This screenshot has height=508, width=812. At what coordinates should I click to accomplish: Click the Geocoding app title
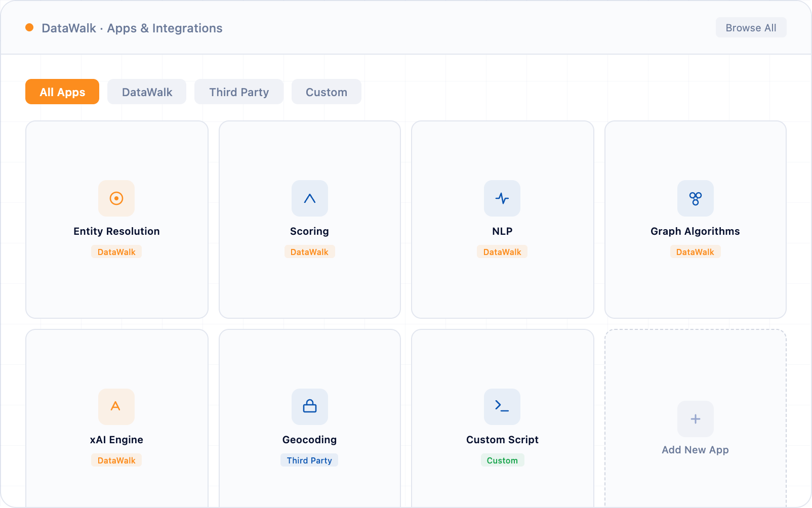(x=310, y=440)
